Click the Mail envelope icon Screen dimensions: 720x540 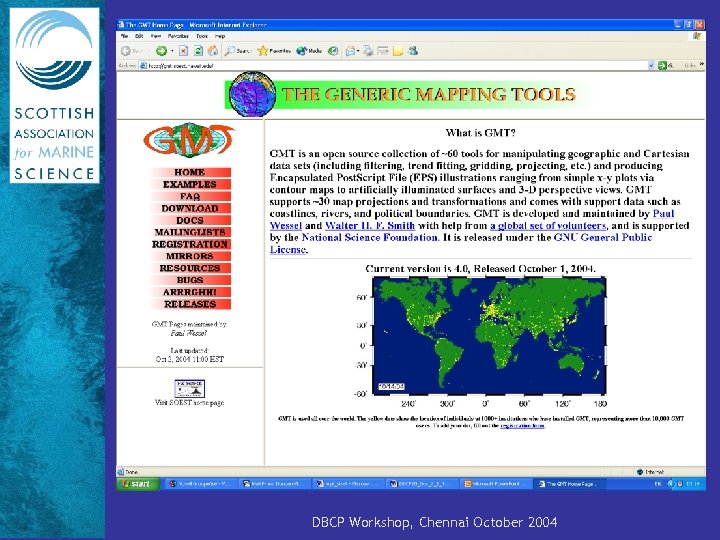point(350,51)
